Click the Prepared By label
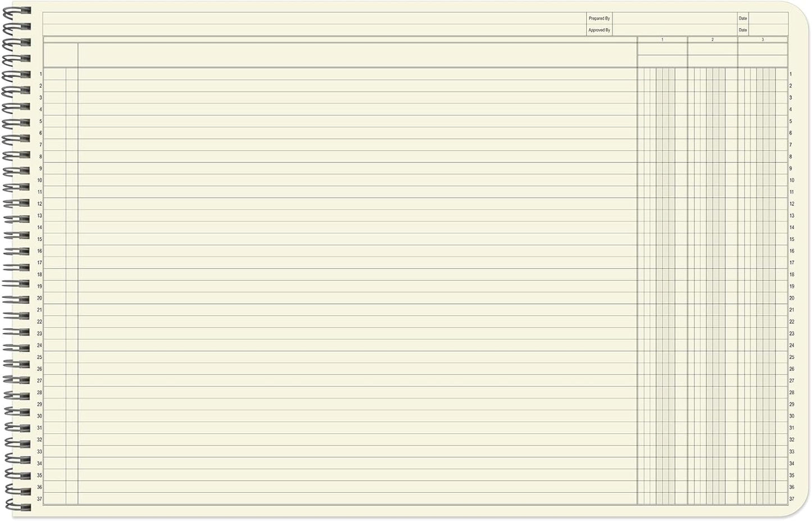The image size is (812, 521). 599,18
